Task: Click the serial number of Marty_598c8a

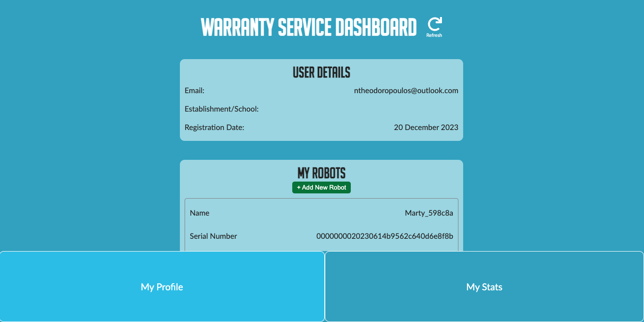Action: 385,236
